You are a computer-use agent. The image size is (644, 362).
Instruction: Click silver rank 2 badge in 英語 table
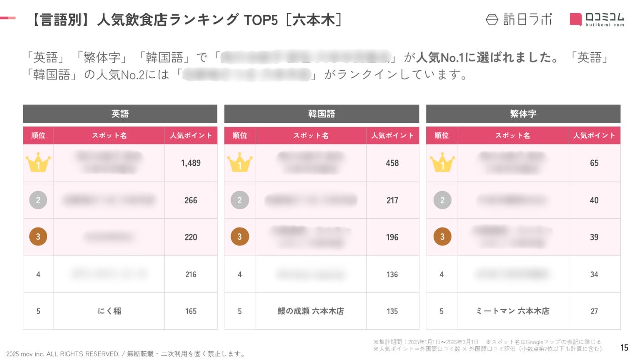38,200
